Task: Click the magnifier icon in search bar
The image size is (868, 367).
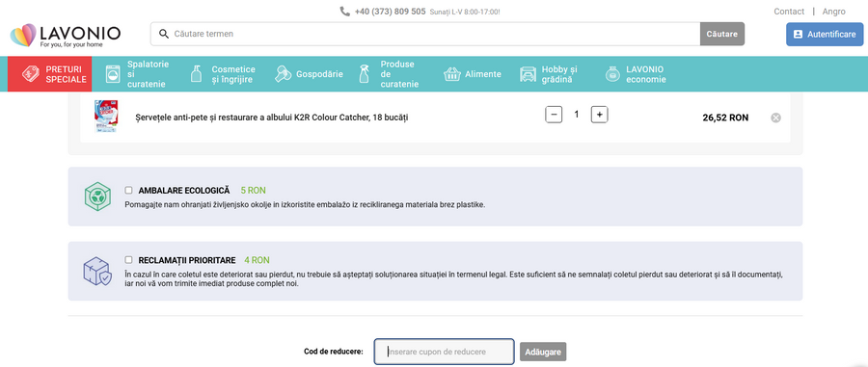Action: (x=164, y=34)
